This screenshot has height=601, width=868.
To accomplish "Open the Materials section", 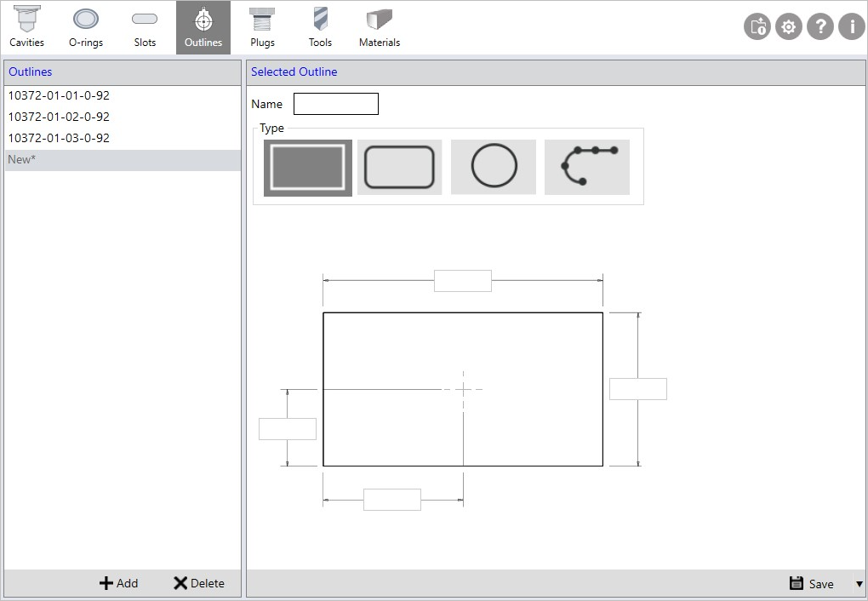I will (379, 27).
